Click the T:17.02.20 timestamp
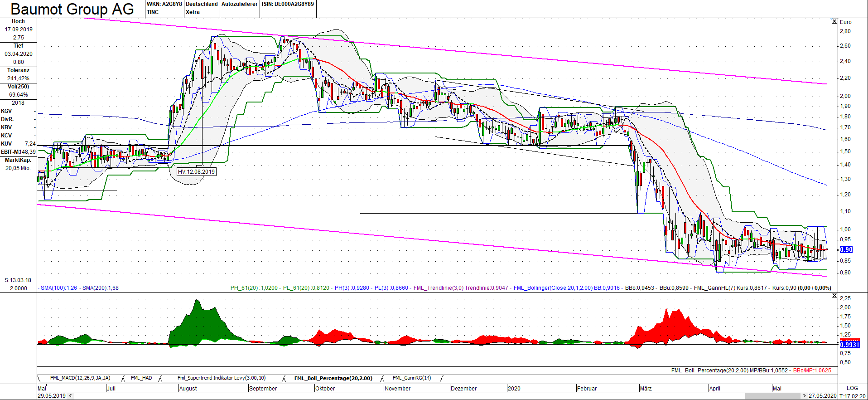The image size is (868, 400). click(x=853, y=396)
